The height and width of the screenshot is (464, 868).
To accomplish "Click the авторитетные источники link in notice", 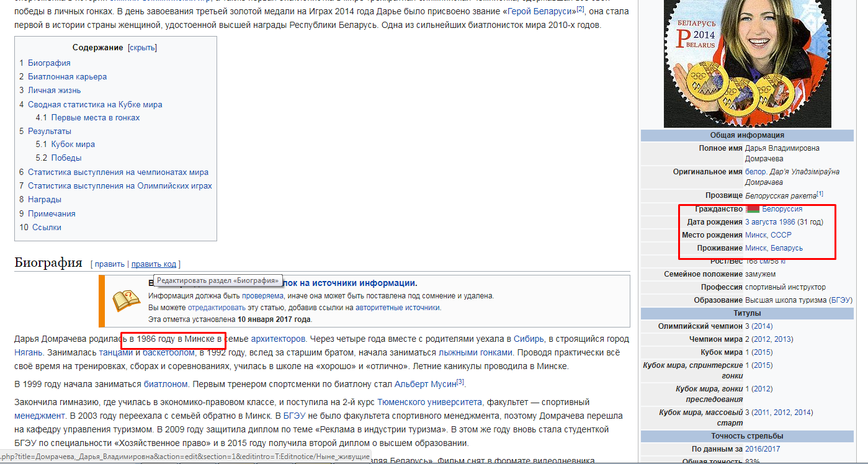I will [x=401, y=307].
